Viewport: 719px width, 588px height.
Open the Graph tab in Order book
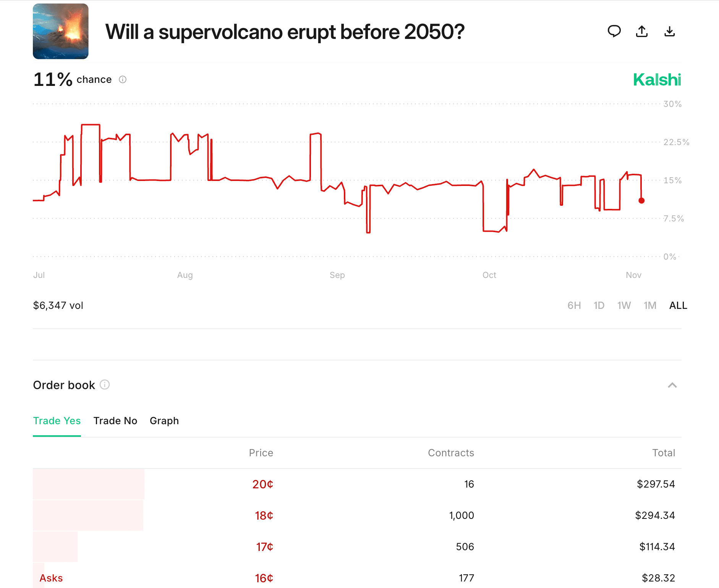[x=164, y=421]
